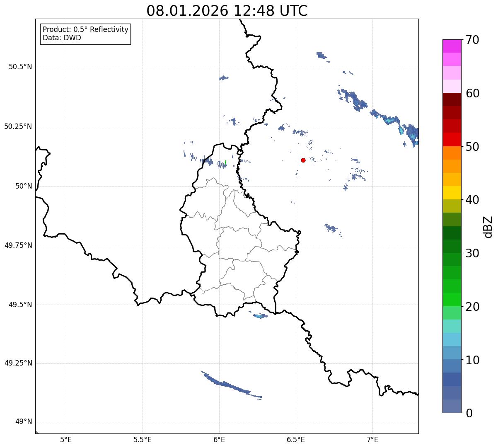Viewport: 498px width, 448px height.
Task: Click the bright red colorbar segment above 50
Action: [x=452, y=139]
